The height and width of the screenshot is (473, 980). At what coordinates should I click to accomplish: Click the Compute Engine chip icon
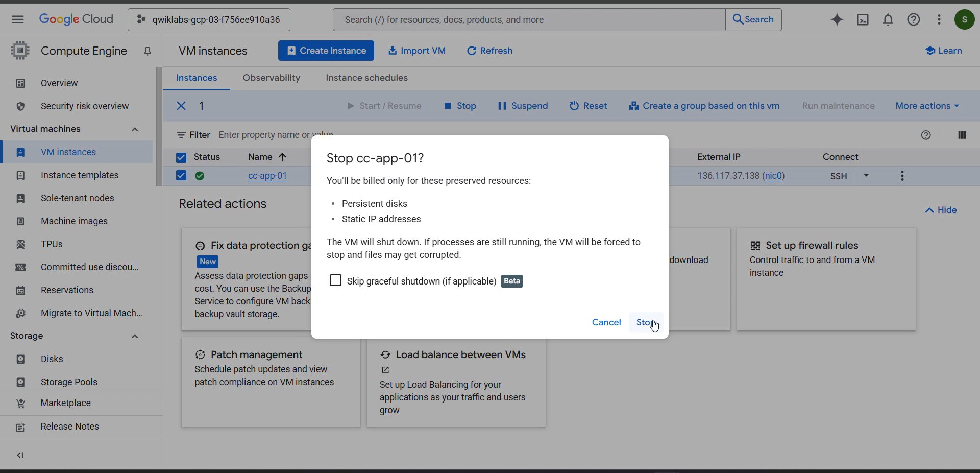point(20,51)
